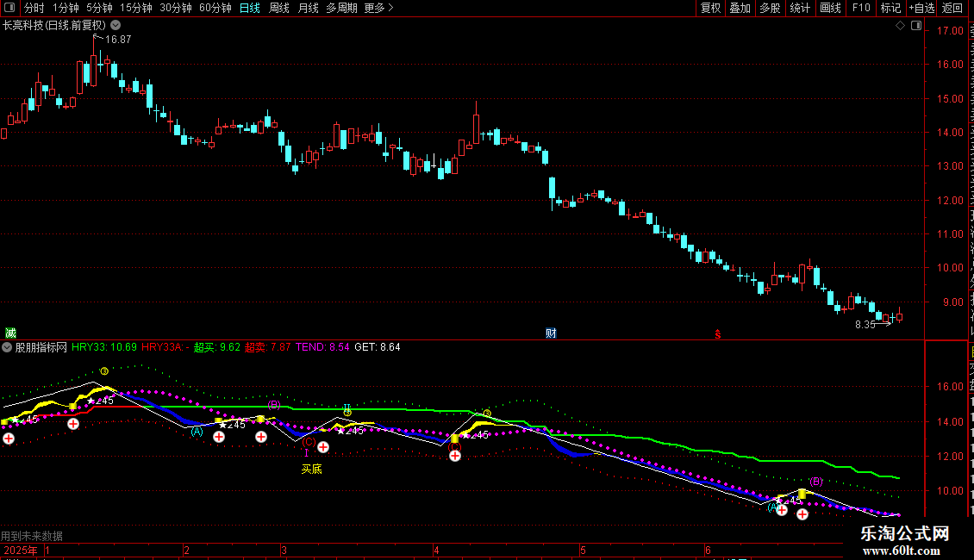The height and width of the screenshot is (560, 974).
Task: Click the GET: 8.64 indicator value
Action: click(x=377, y=347)
